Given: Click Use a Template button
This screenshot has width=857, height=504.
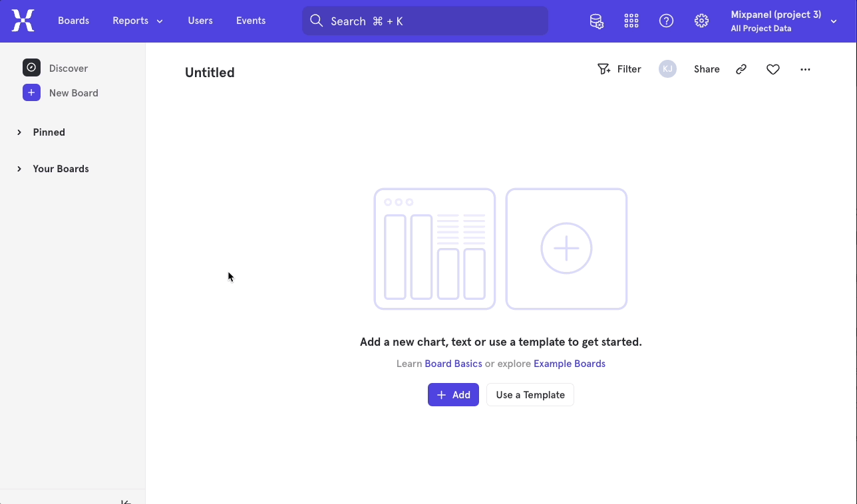Looking at the screenshot, I should 530,395.
